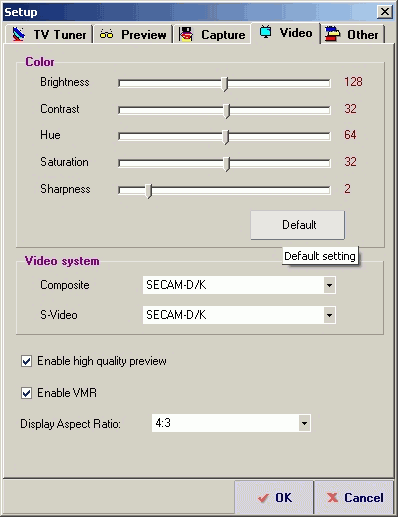Confirm settings with the OK button
The height and width of the screenshot is (517, 398).
274,497
